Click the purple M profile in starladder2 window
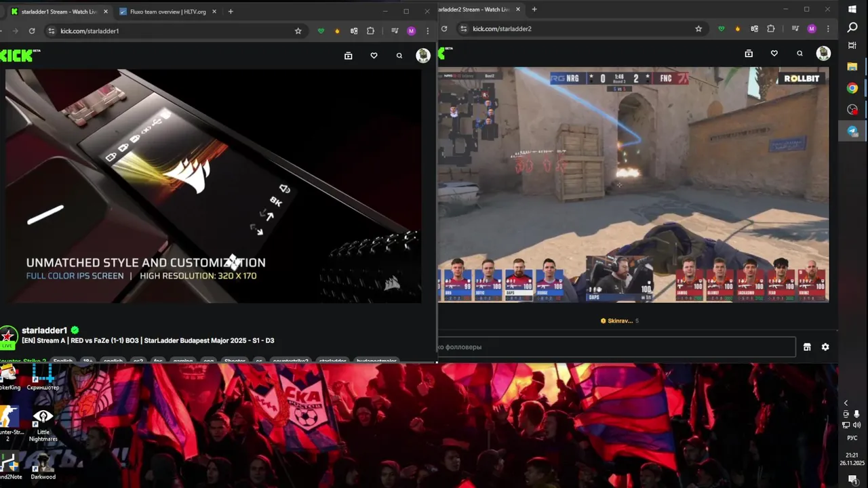 [812, 28]
